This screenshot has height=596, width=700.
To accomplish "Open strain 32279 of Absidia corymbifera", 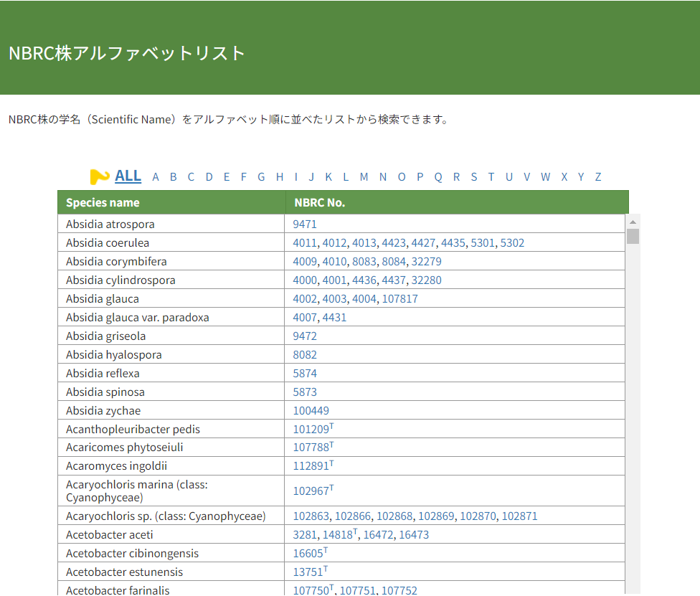I will coord(426,262).
